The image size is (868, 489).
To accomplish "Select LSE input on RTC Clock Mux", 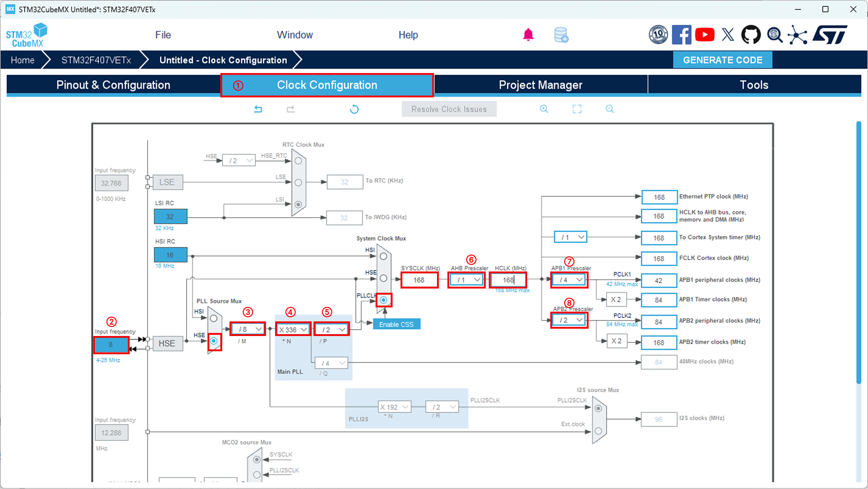I will (x=298, y=183).
